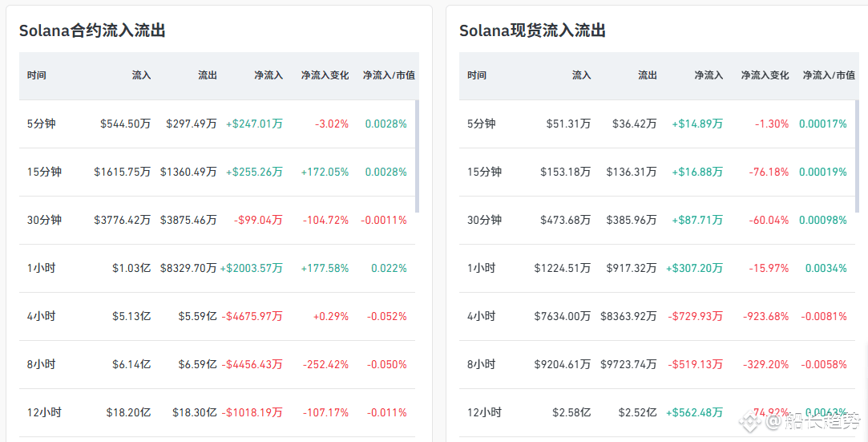Click the +$2003.57万 net inflow value
Viewport: 868px width, 442px height.
click(252, 269)
